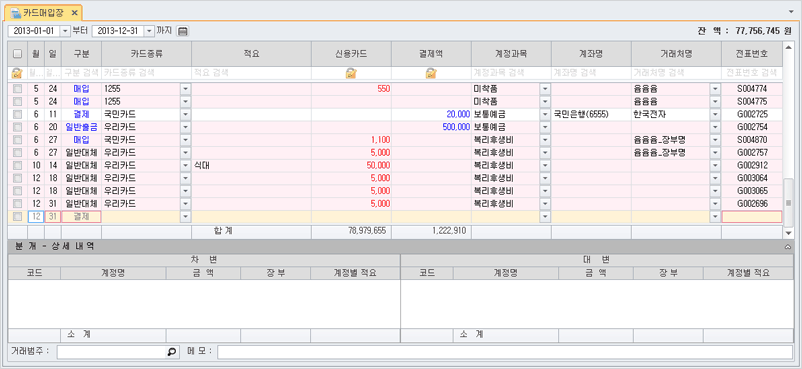Open 우리카드 dropdown in G002754 row
Screen dimensions: 802x369
click(x=185, y=127)
